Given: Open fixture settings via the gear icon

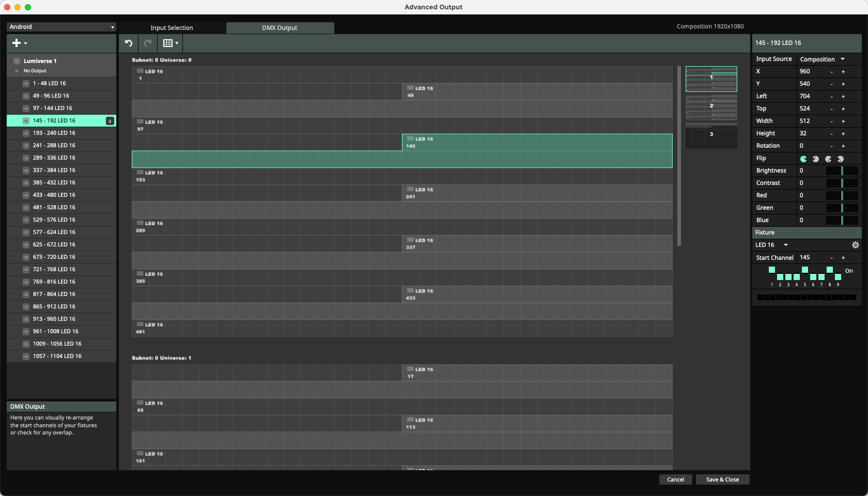Looking at the screenshot, I should click(x=855, y=245).
